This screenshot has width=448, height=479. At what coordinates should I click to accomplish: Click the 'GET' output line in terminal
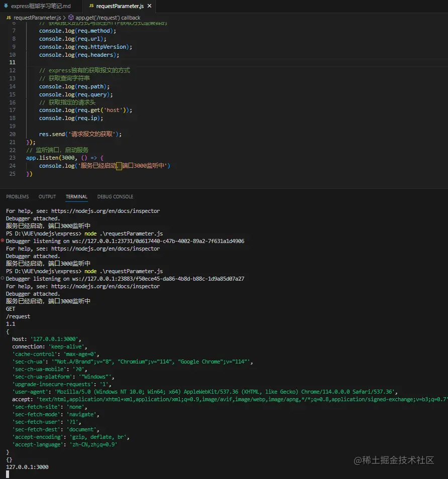(11, 309)
